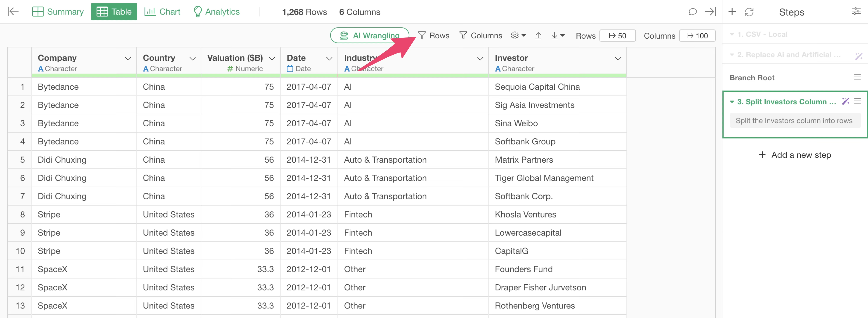Open the Chart view

pyautogui.click(x=163, y=12)
